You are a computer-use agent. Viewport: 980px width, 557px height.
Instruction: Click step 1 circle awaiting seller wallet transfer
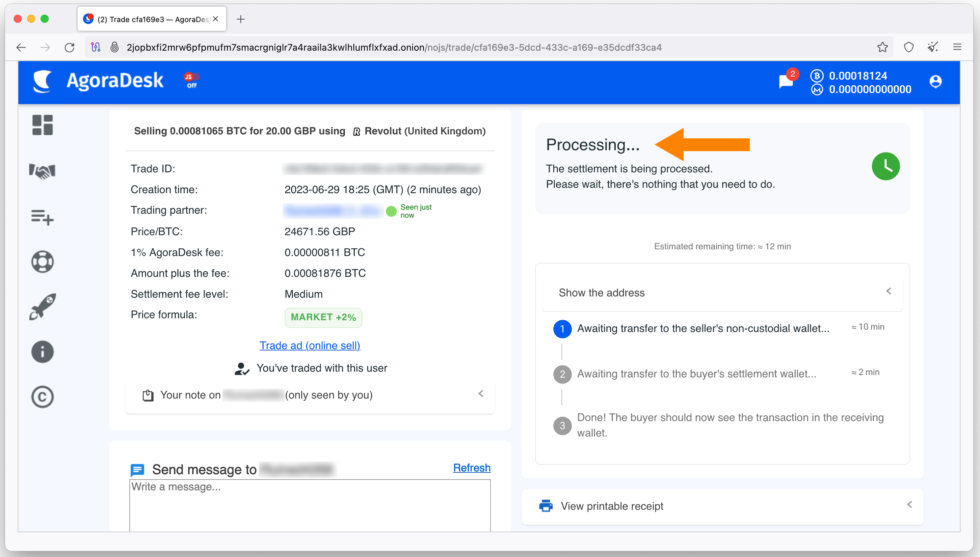562,329
